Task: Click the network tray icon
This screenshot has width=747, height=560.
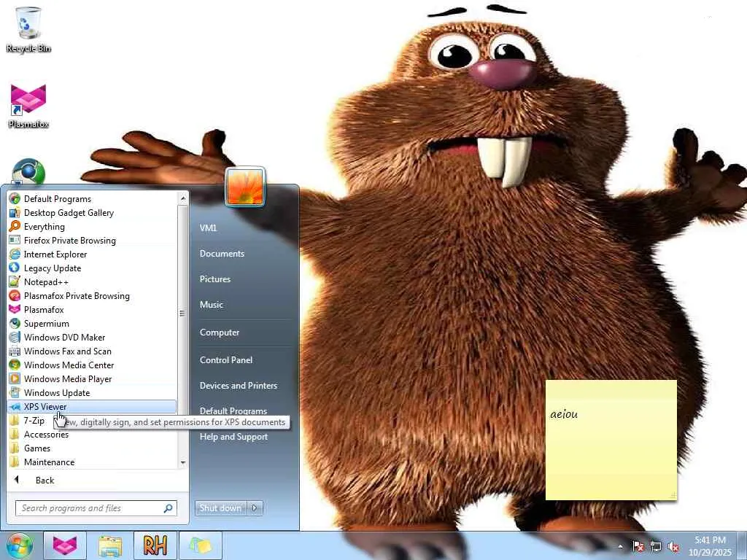Action: 656,546
